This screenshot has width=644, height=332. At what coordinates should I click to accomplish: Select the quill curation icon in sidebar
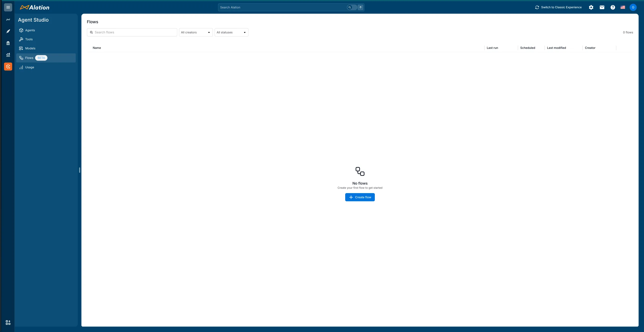pyautogui.click(x=8, y=31)
